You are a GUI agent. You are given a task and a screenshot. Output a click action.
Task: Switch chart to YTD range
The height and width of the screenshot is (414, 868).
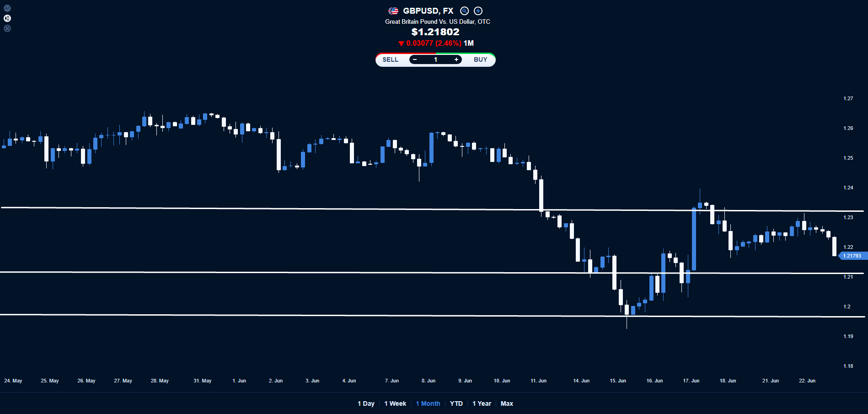click(456, 403)
